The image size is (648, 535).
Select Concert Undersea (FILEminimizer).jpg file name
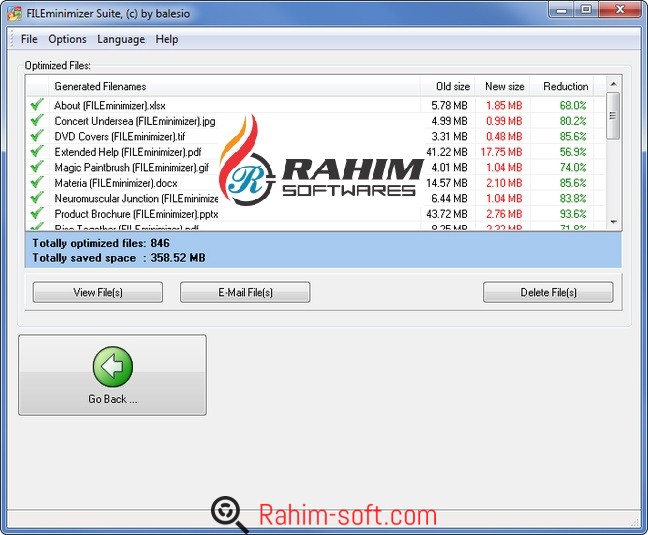(x=135, y=121)
